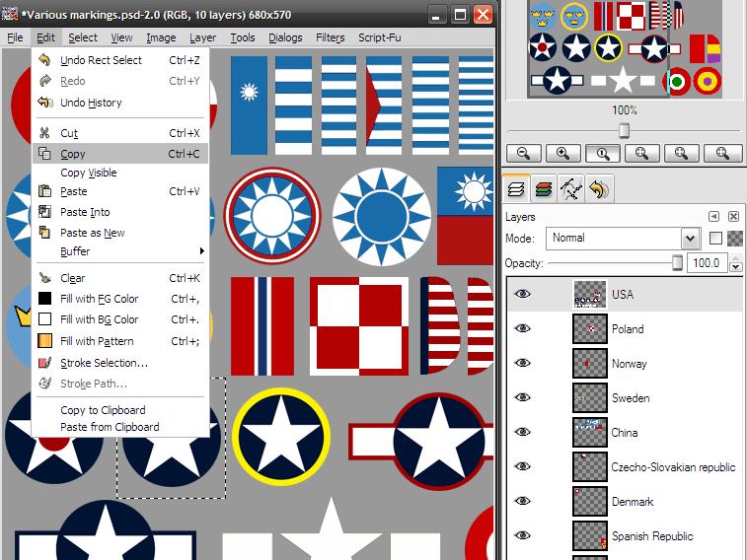Toggle the Denmark layer eye
747x560 pixels.
(x=523, y=501)
